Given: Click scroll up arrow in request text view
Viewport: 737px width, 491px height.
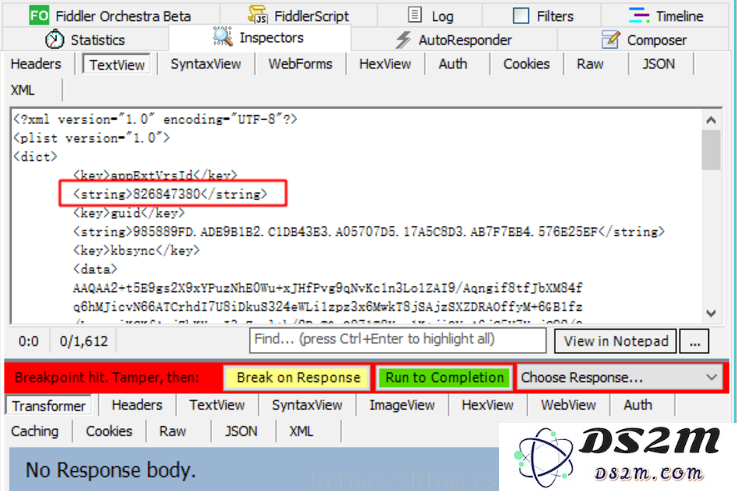Looking at the screenshot, I should [x=711, y=120].
